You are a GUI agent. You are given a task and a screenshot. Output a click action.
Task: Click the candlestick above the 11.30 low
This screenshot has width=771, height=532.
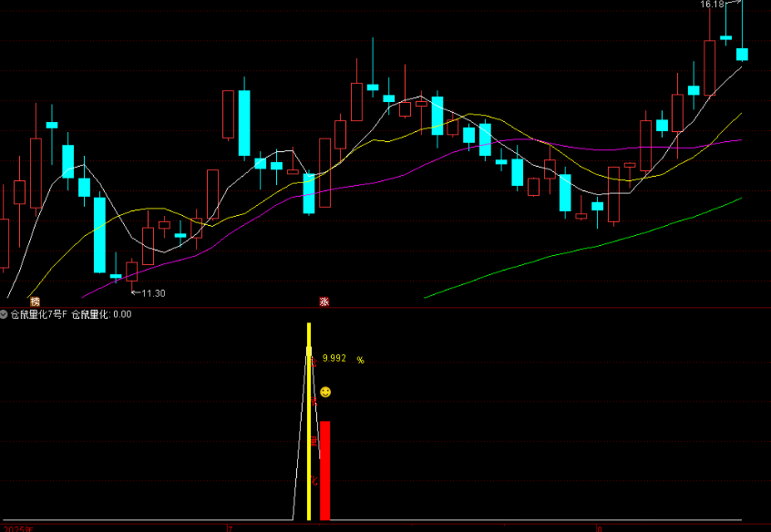(x=131, y=271)
